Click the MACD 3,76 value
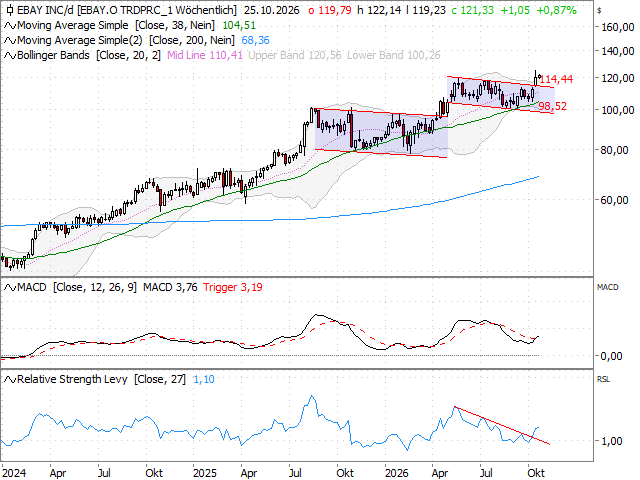 (x=170, y=287)
